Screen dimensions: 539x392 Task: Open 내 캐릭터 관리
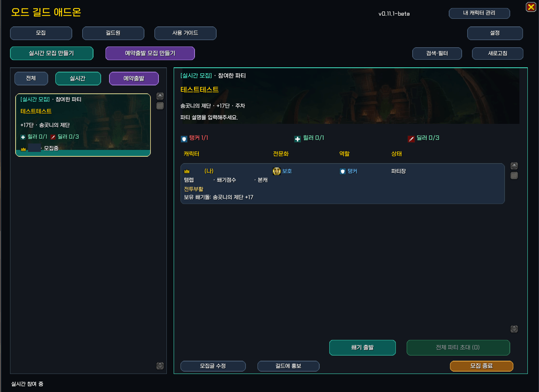tap(479, 13)
